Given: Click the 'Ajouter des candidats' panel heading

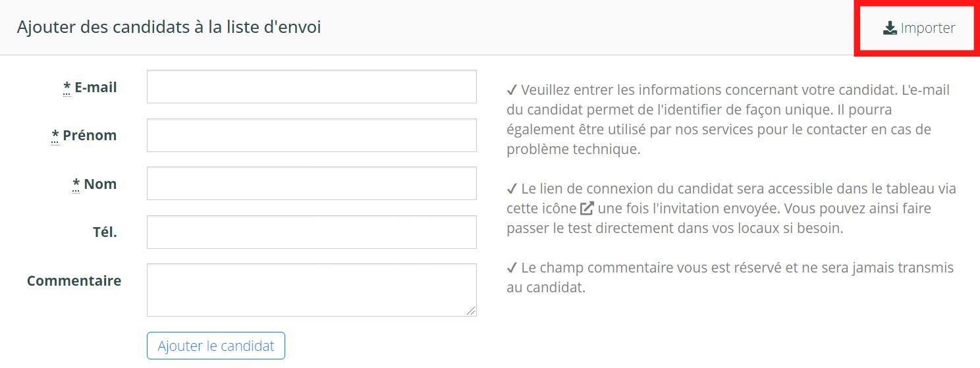Looking at the screenshot, I should click(169, 28).
